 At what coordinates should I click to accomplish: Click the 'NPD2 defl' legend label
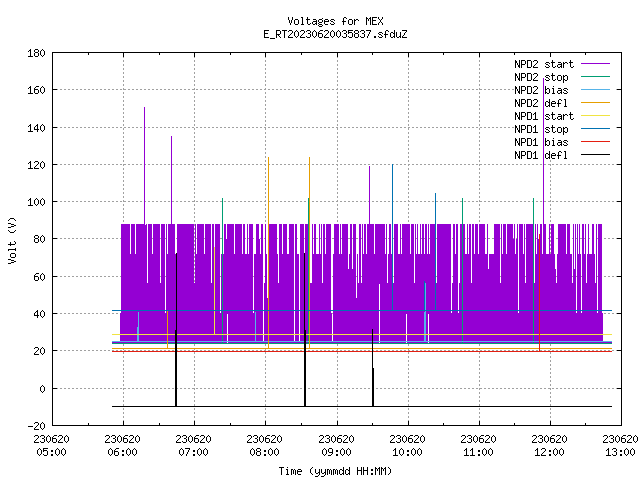pyautogui.click(x=541, y=103)
